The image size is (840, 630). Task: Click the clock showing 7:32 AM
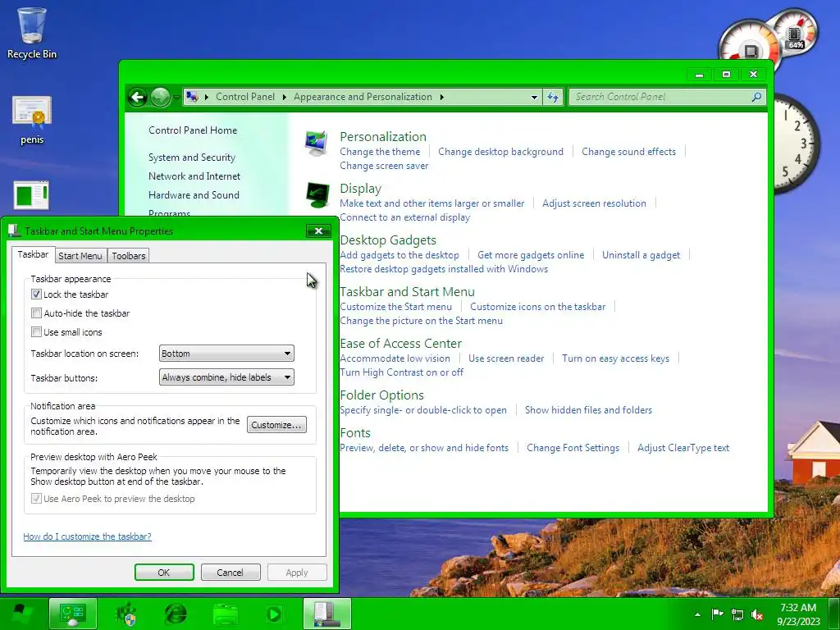coord(798,614)
